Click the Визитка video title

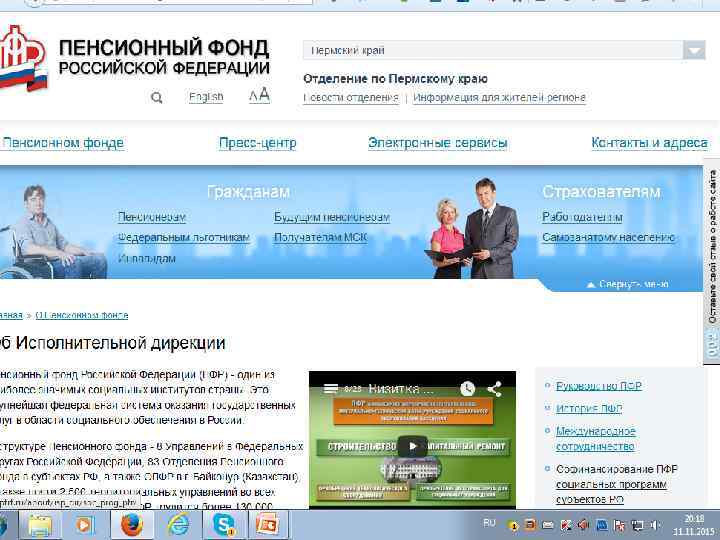401,389
